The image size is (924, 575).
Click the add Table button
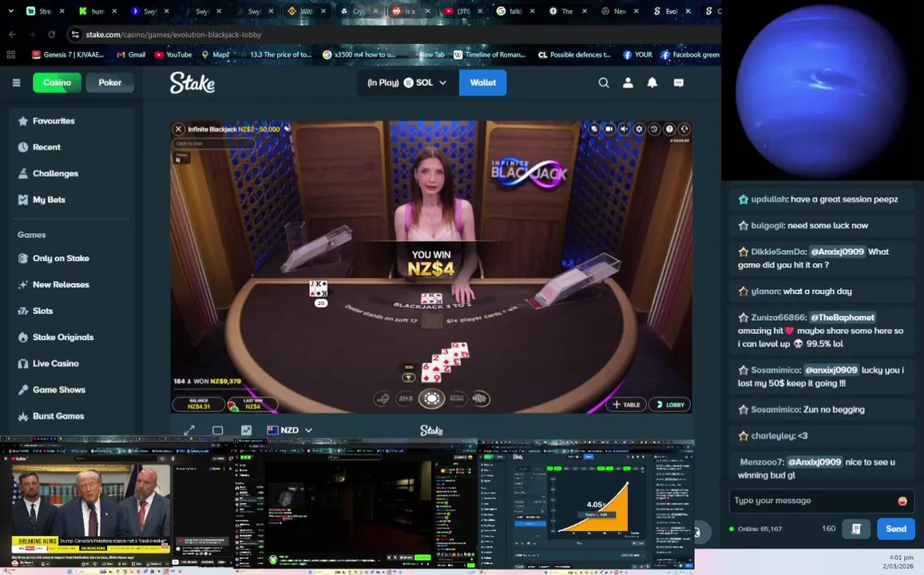pos(626,405)
